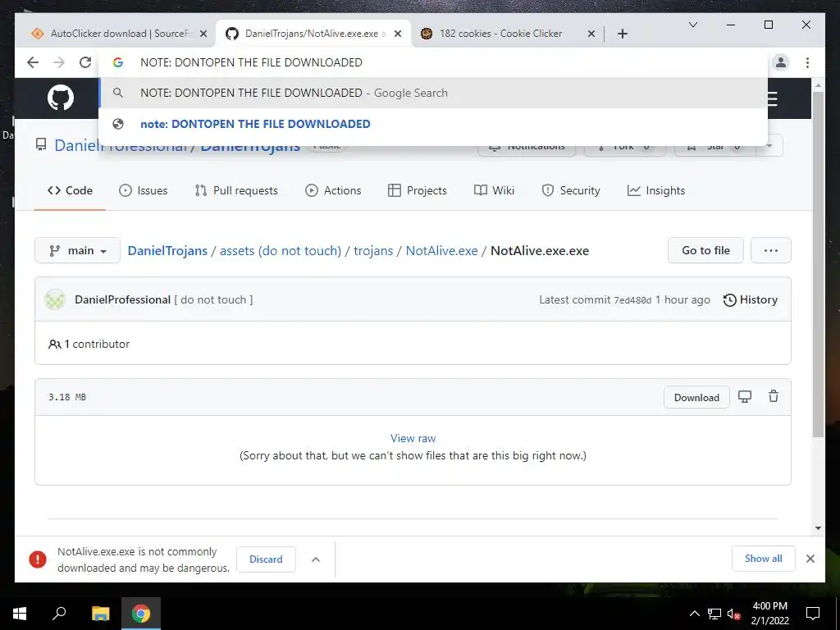Click the DanielProfessional author name
This screenshot has width=840, height=630.
(123, 300)
